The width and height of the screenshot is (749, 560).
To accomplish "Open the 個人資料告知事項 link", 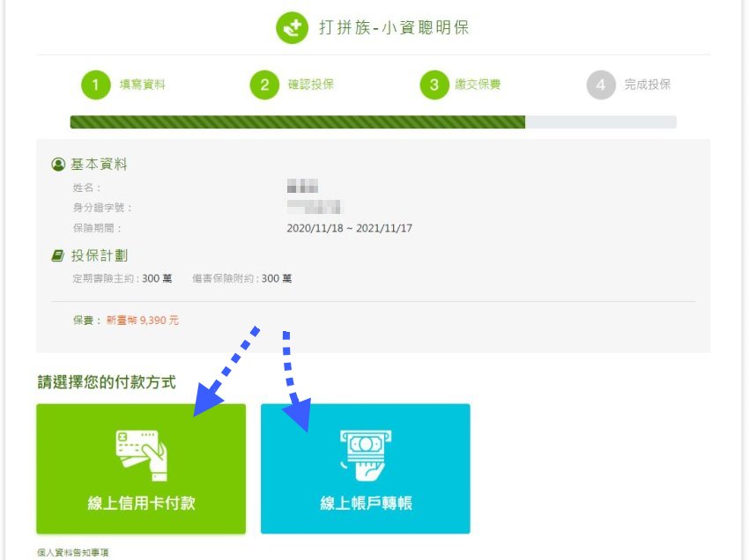I will 72,552.
